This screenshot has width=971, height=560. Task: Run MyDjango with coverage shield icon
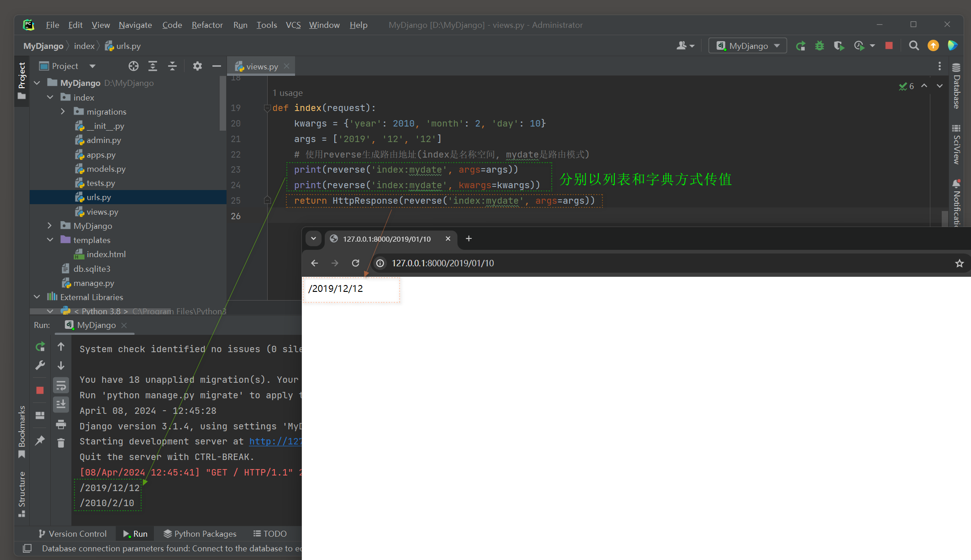(x=839, y=46)
